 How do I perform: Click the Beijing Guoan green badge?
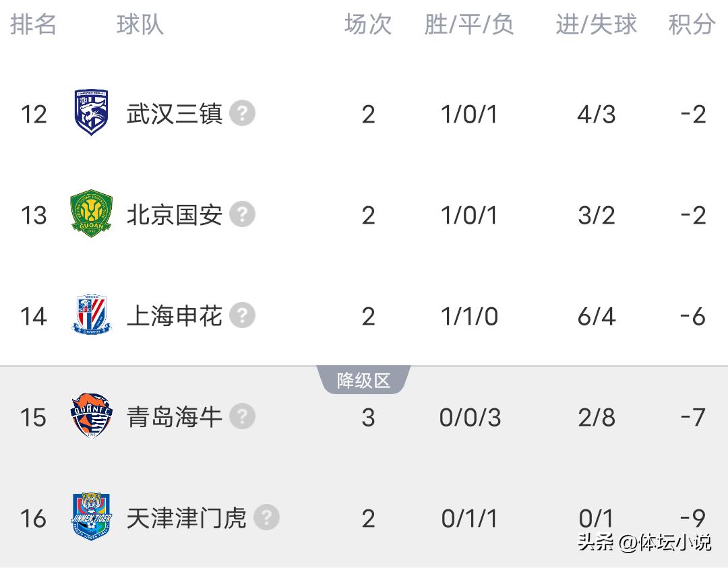click(92, 214)
